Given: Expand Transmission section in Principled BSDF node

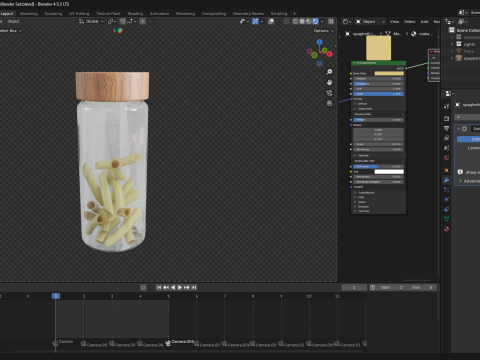Looking at the screenshot, I should pos(355,193).
